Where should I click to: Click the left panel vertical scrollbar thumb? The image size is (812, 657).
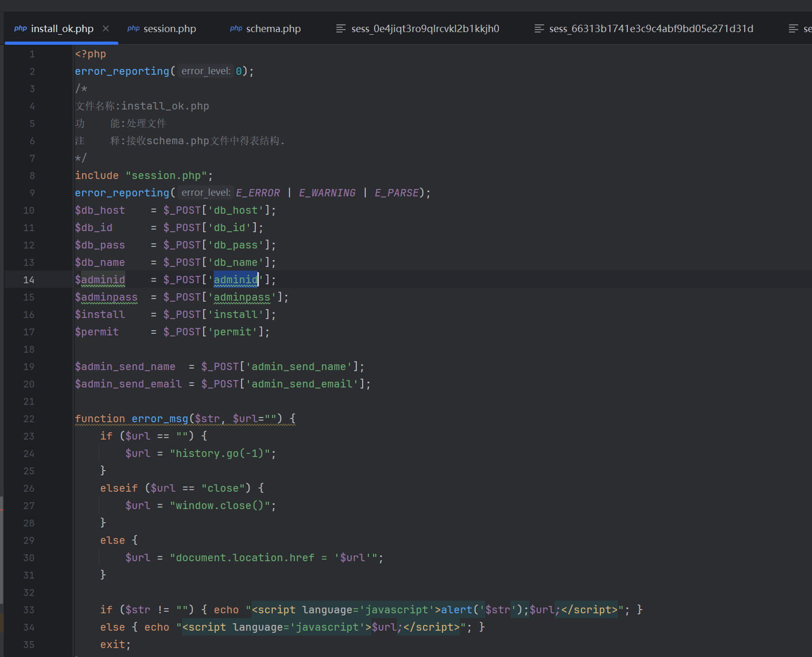tap(2, 550)
